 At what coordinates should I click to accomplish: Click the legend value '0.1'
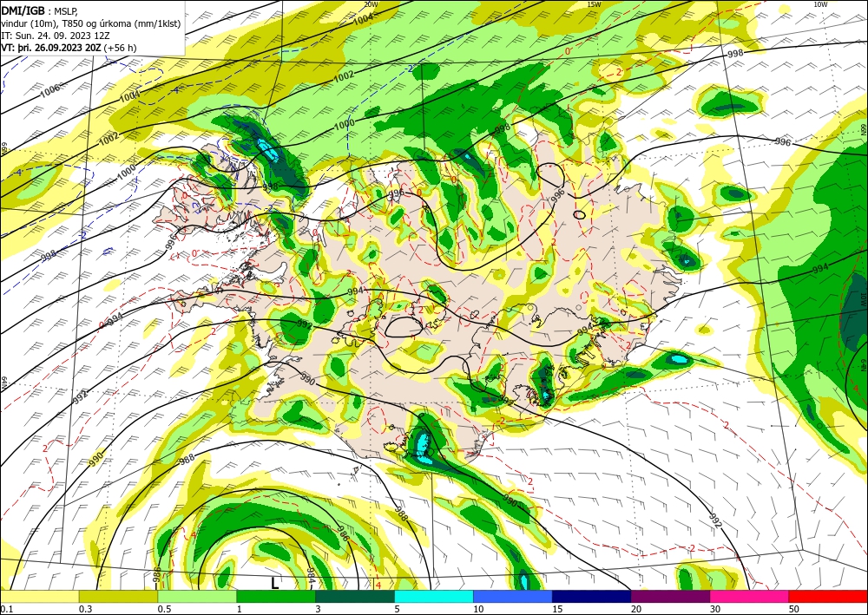pos(7,609)
